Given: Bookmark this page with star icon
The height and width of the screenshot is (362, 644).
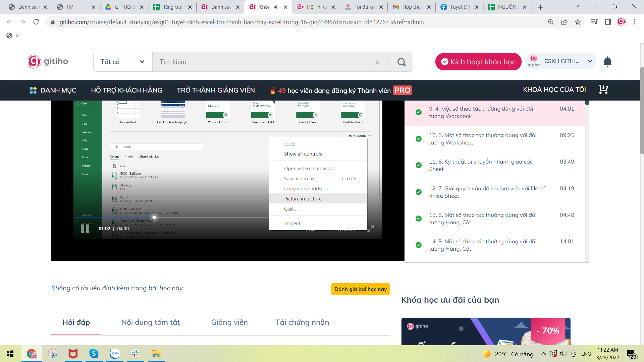Looking at the screenshot, I should tap(578, 22).
